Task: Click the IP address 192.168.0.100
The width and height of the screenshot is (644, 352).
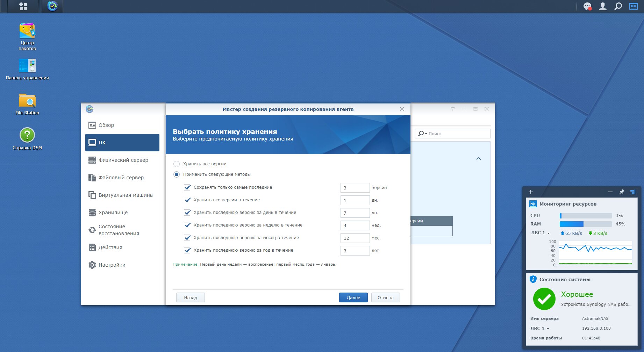Action: click(x=596, y=328)
